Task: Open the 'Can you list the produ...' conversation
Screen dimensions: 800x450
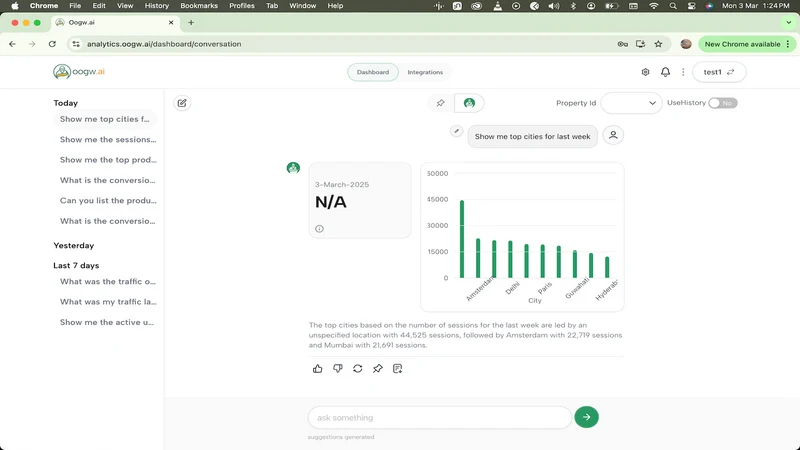Action: (108, 201)
